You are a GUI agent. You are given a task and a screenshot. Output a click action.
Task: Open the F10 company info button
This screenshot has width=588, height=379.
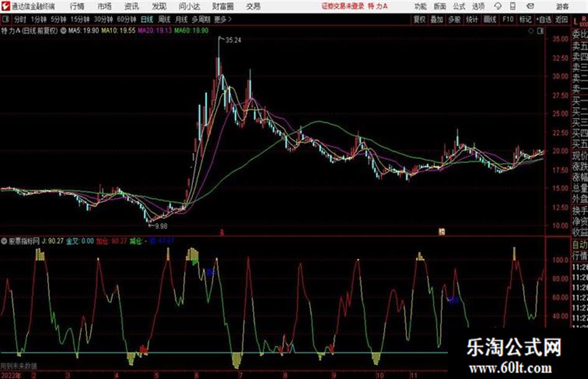(508, 19)
